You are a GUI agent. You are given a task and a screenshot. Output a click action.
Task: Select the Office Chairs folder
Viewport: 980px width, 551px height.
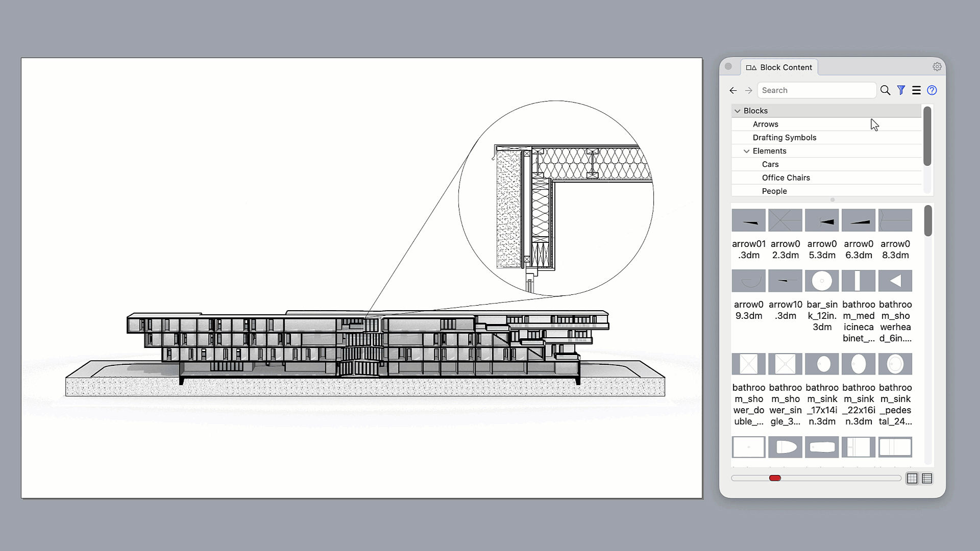pyautogui.click(x=826, y=178)
